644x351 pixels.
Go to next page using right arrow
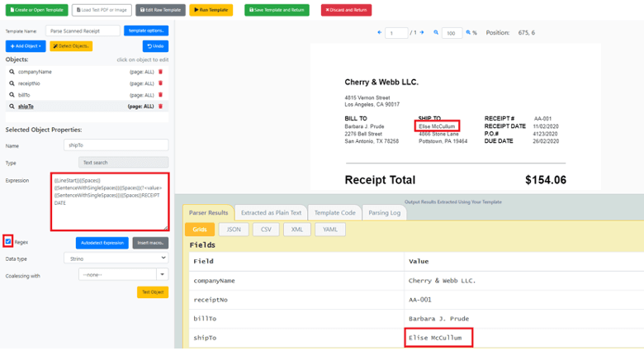click(422, 32)
